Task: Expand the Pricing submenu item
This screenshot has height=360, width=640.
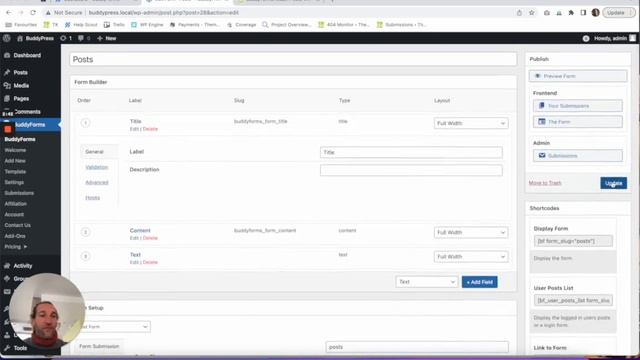Action: [x=16, y=247]
